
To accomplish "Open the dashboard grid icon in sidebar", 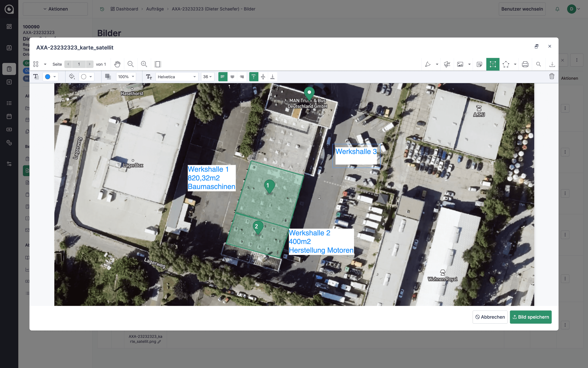I will click(9, 26).
